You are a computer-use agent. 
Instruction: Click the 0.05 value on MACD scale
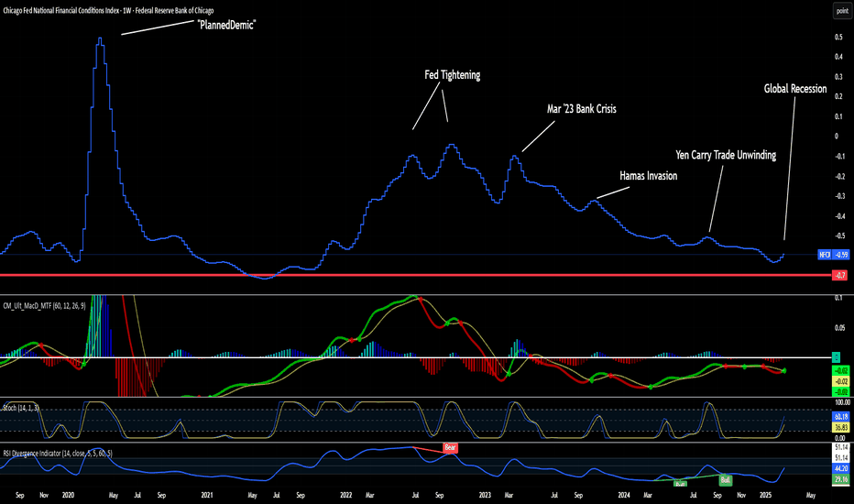coord(840,328)
